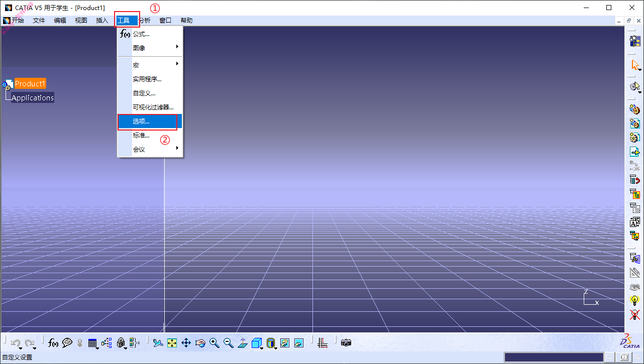Click the padlock lock icon
This screenshot has width=644, height=364.
click(121, 343)
